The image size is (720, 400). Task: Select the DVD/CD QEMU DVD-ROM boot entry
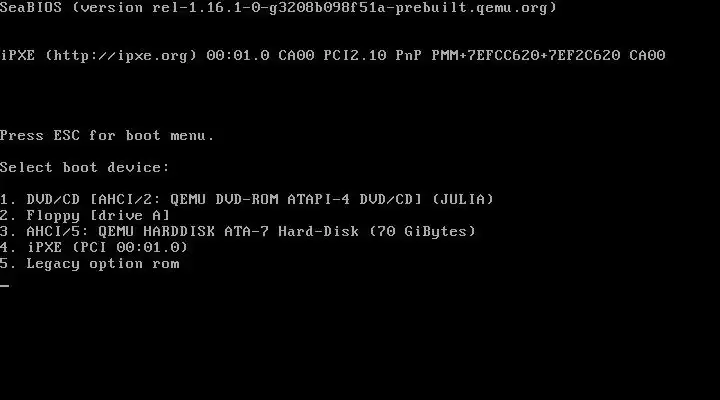click(x=247, y=199)
